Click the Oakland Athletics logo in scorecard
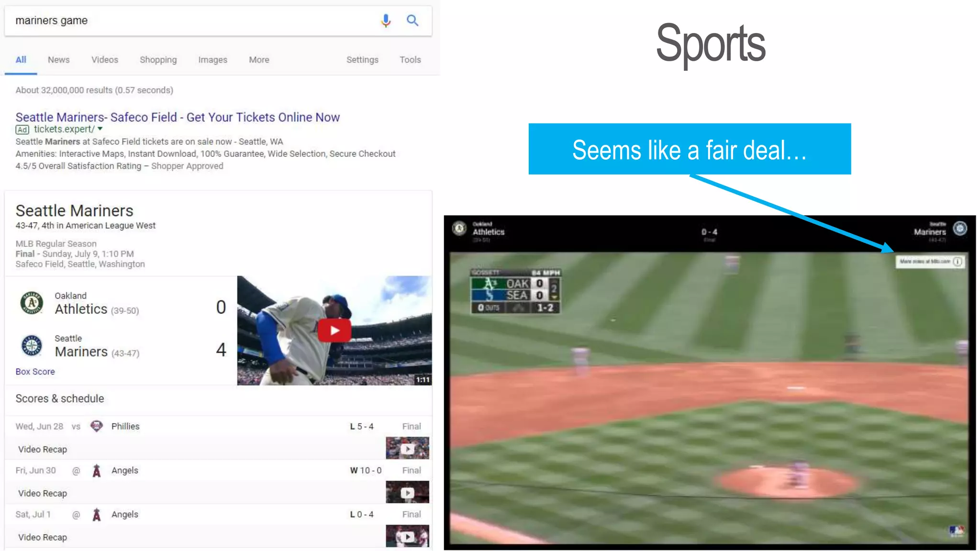 tap(32, 303)
